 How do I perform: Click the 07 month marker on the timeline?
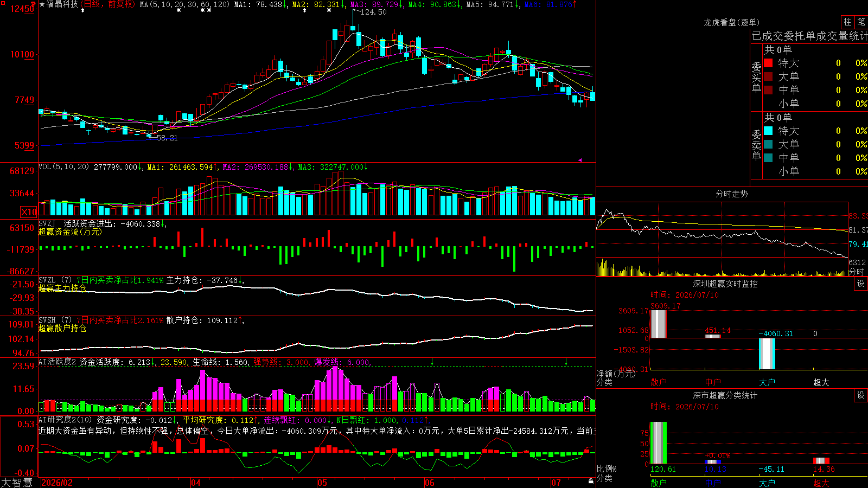(556, 483)
